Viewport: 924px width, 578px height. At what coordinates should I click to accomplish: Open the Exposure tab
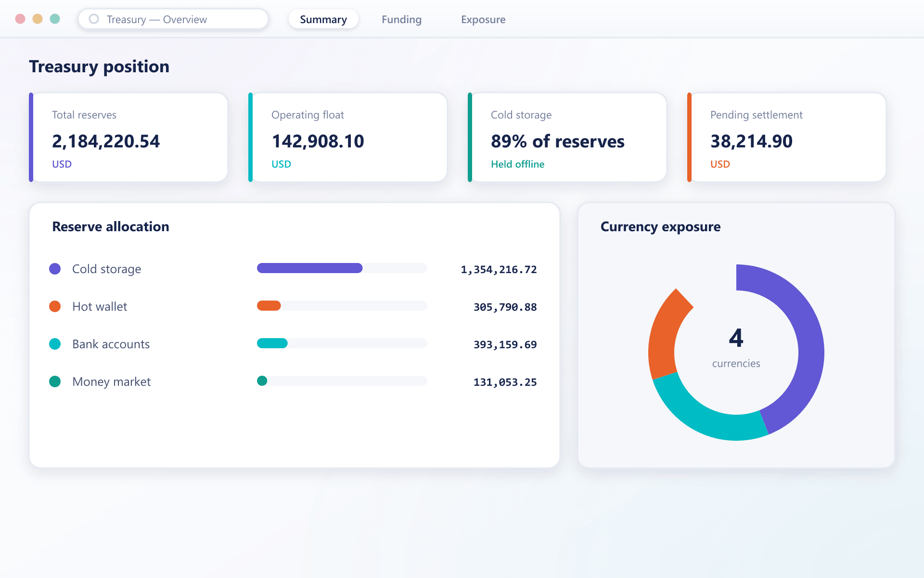point(483,19)
